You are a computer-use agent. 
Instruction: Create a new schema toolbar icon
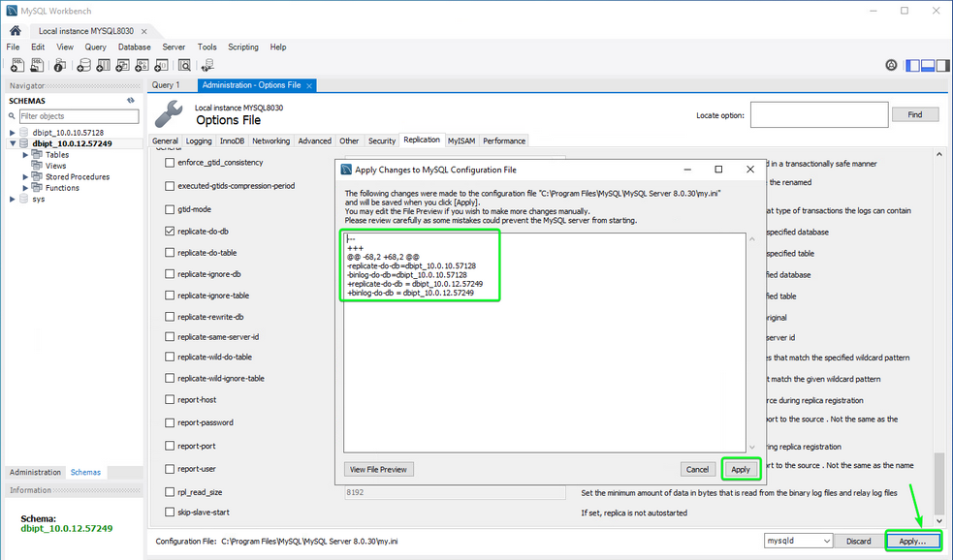click(x=84, y=65)
